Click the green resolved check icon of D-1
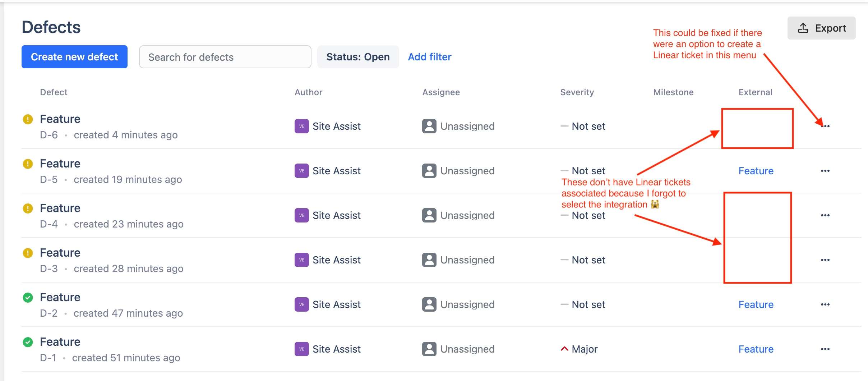 28,342
